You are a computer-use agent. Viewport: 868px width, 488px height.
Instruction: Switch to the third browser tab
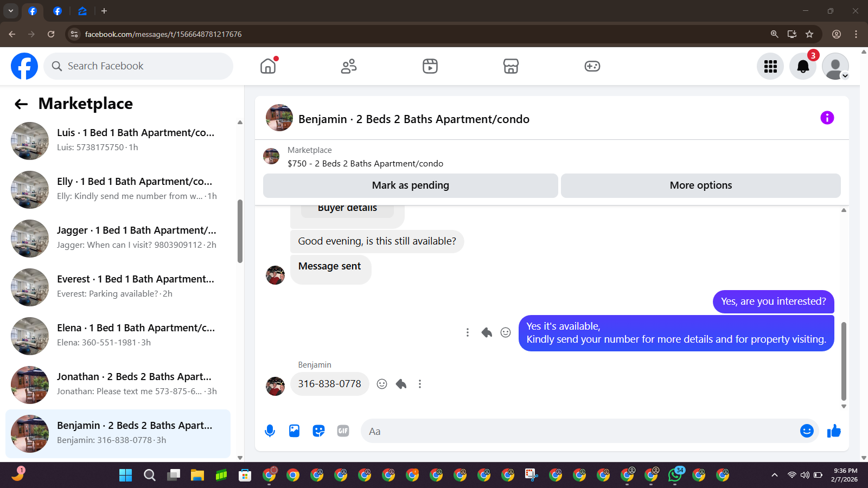pos(82,11)
